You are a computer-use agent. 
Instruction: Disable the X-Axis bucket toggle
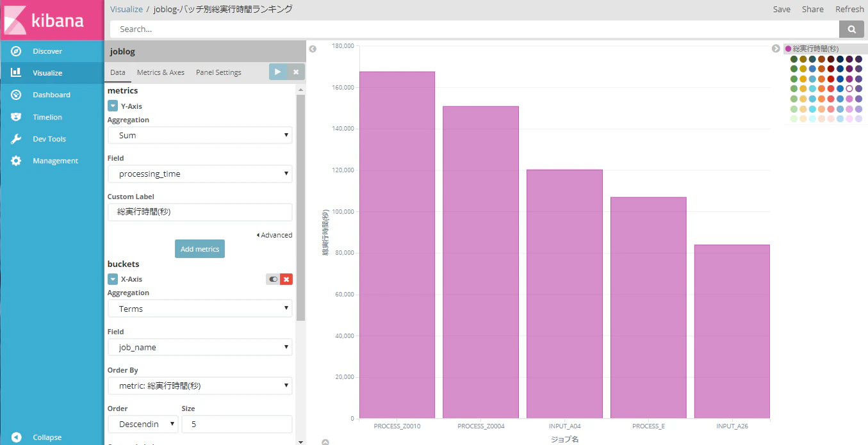coord(273,279)
